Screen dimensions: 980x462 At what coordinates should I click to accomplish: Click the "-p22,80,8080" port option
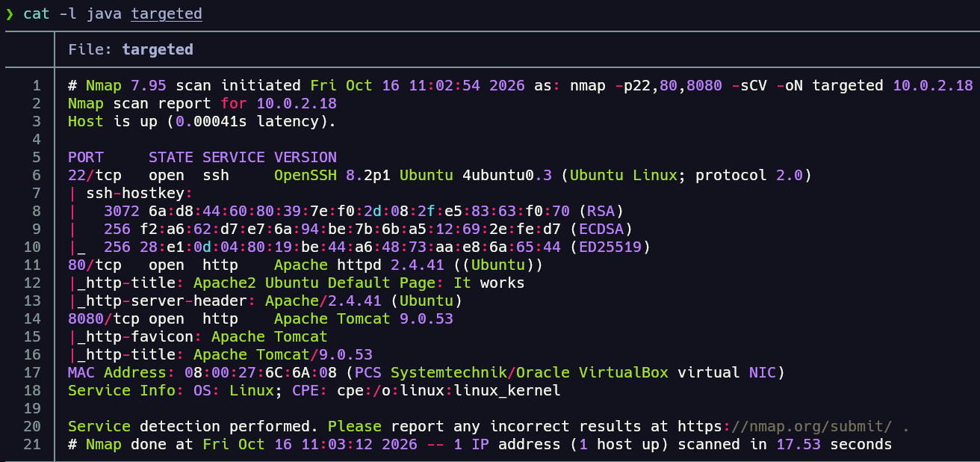point(669,85)
